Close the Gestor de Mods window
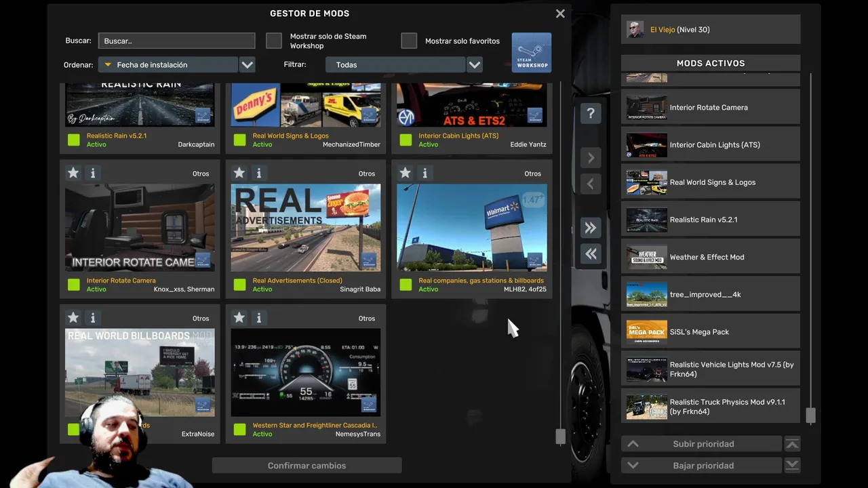Viewport: 868px width, 488px height. 560,14
